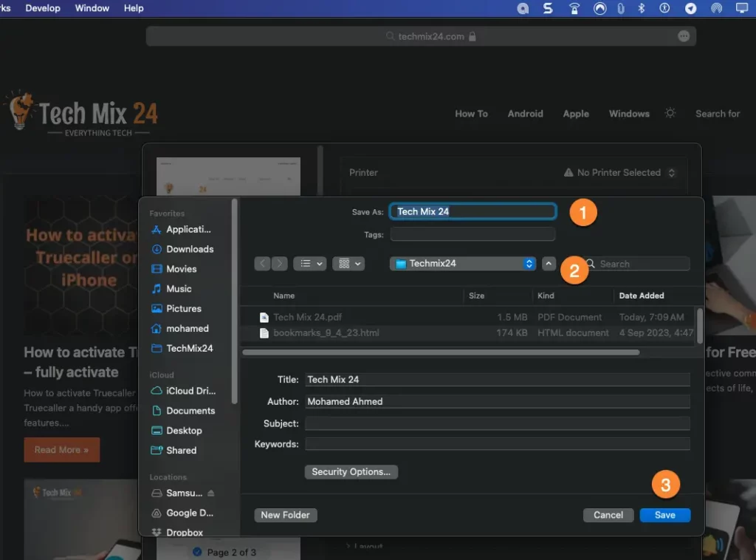Screen dimensions: 756x560
Task: Open the Techmix24 location dropdown
Action: point(463,263)
